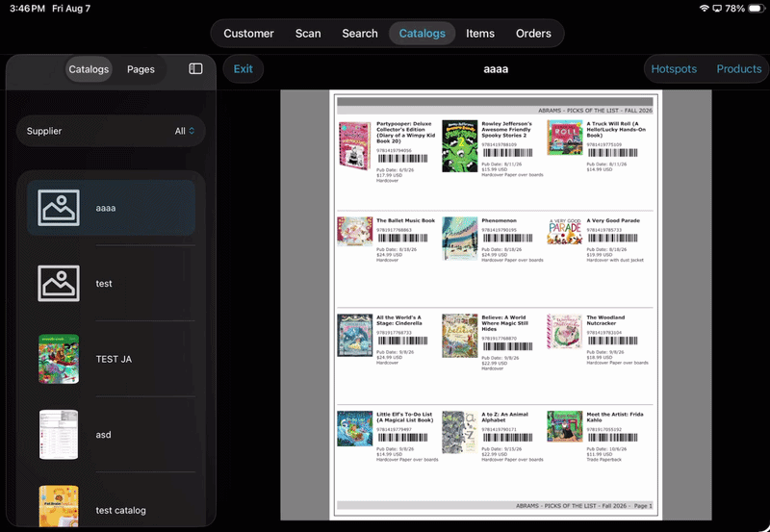Tap the Rowley Jefferson's Spooky Stories cover
770x532 pixels.
(460, 146)
